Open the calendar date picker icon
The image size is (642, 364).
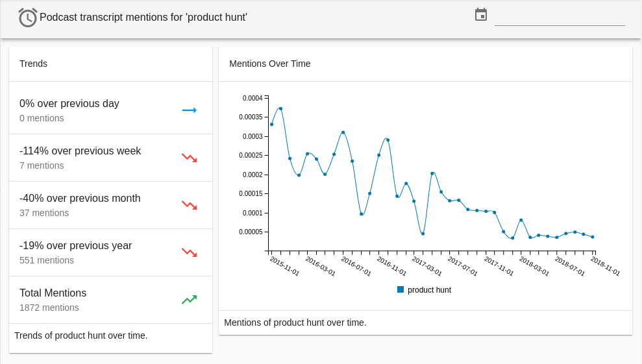click(480, 14)
